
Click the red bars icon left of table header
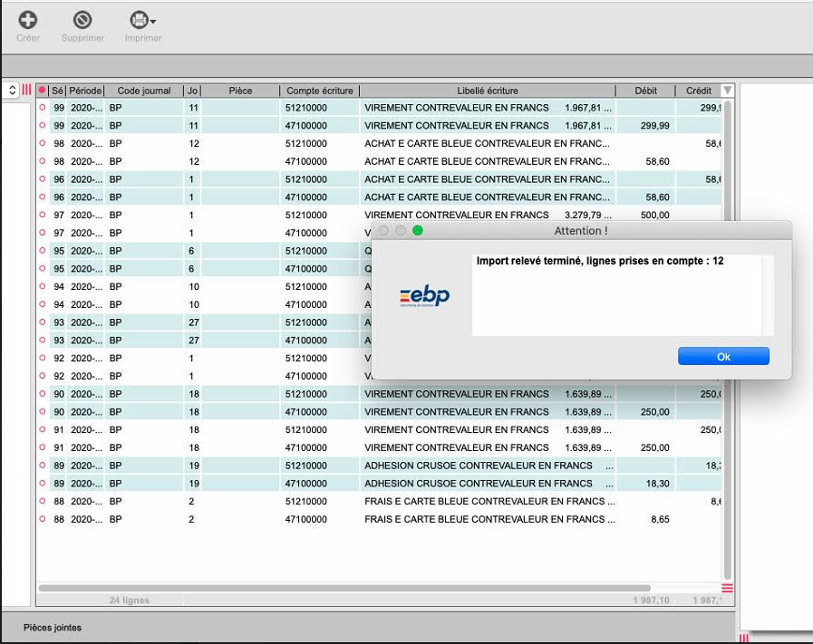tap(26, 90)
